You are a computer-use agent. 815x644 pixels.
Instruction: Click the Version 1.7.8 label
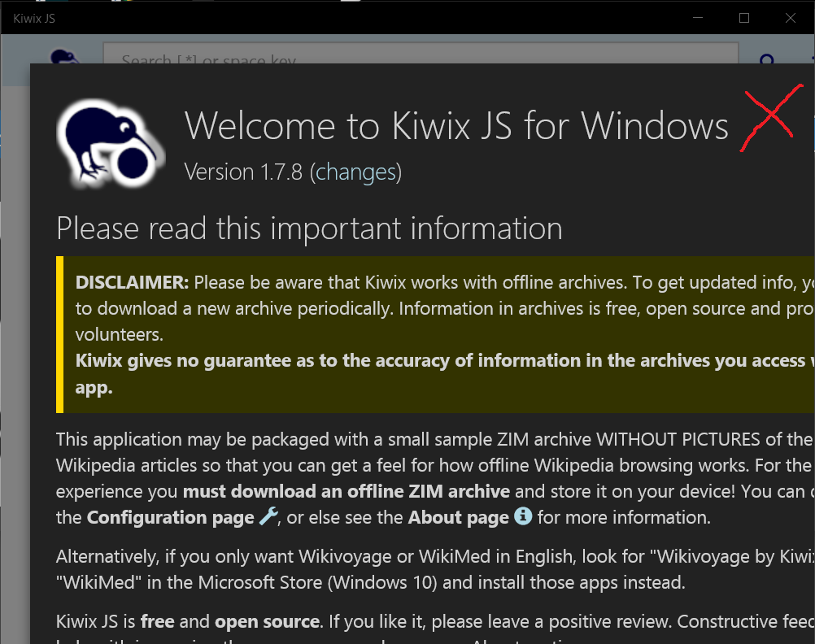[x=244, y=172]
